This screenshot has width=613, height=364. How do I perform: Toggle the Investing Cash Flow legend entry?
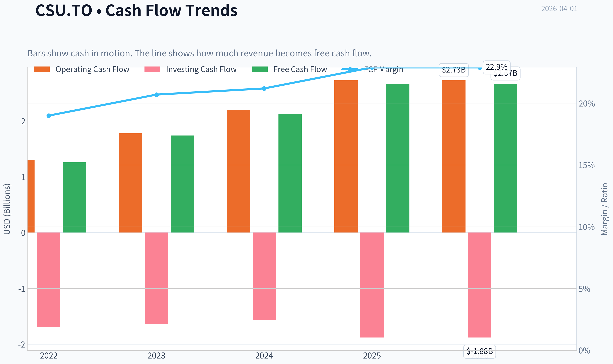tap(191, 69)
